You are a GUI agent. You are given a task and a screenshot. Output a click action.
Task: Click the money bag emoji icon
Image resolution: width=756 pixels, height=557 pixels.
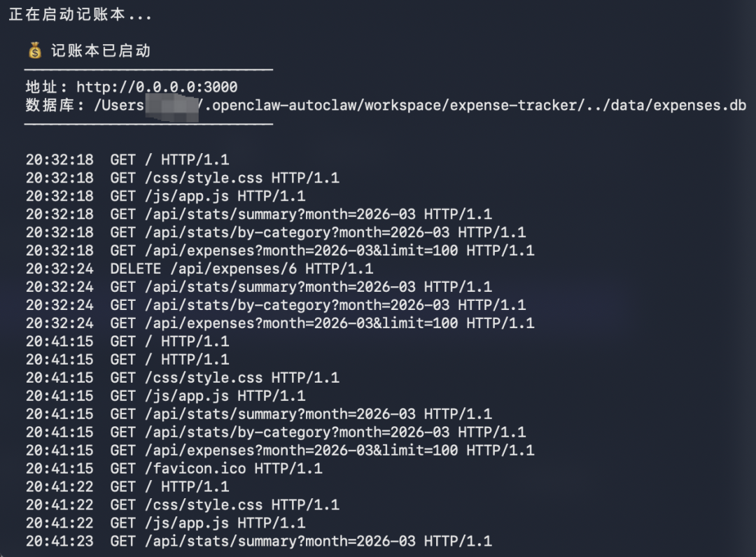coord(35,51)
